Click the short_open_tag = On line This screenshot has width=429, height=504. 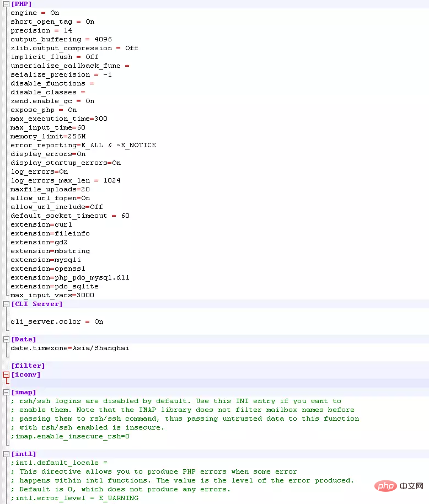(52, 22)
